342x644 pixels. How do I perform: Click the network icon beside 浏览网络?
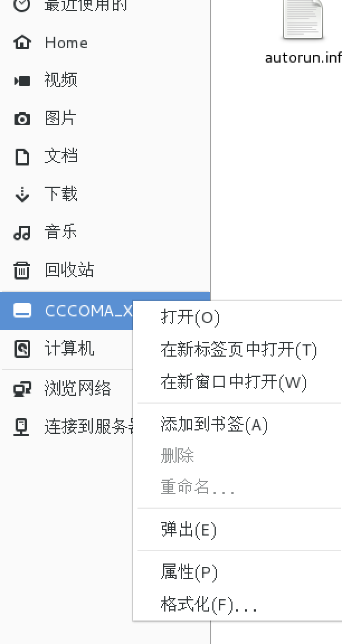pos(22,389)
